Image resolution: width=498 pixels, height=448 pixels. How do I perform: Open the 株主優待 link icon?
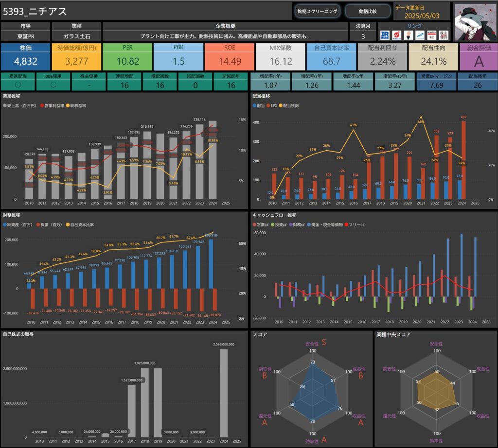(x=444, y=35)
